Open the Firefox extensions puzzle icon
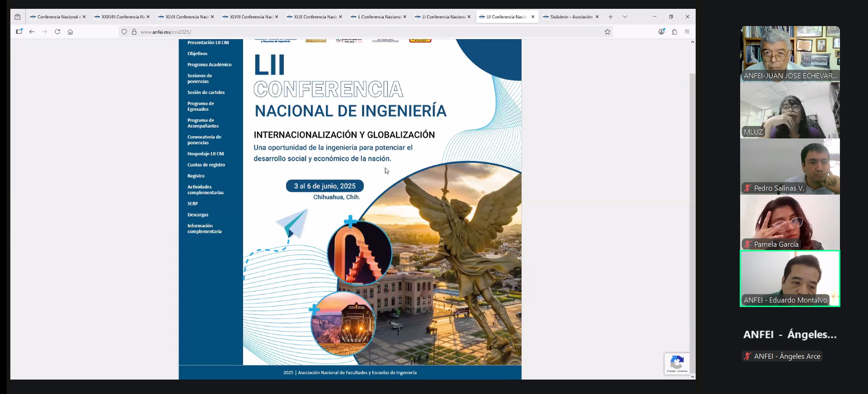 pos(674,32)
